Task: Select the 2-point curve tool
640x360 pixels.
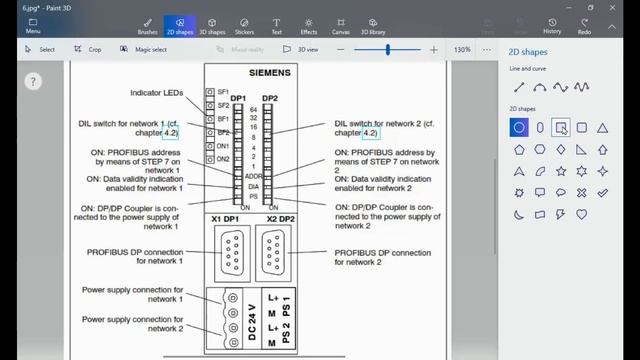Action: pos(540,87)
